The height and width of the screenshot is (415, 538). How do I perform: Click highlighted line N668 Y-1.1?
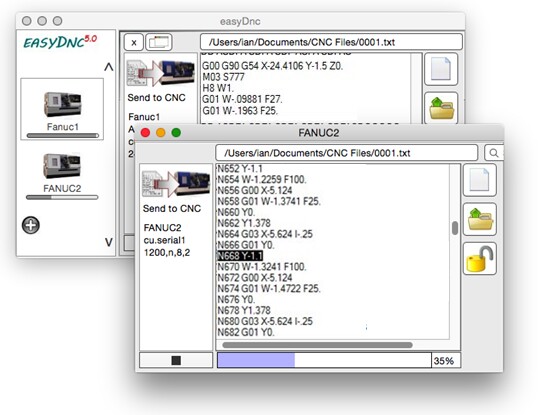[240, 256]
